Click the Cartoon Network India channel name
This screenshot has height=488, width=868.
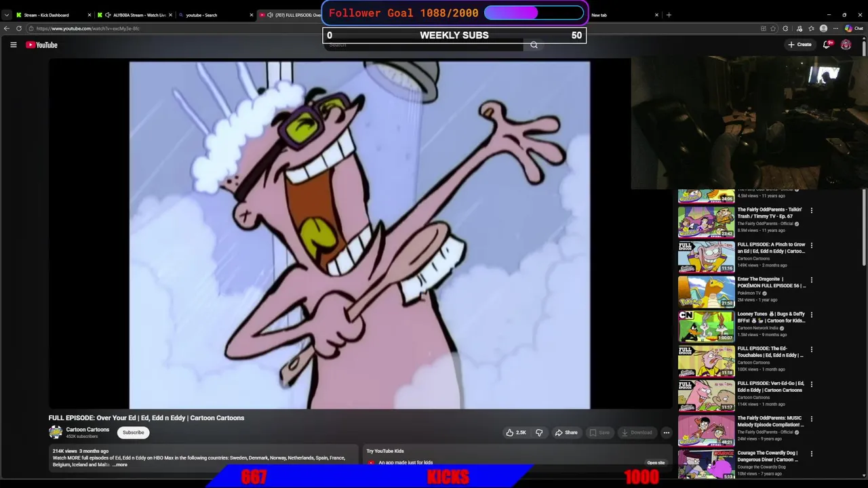[758, 328]
